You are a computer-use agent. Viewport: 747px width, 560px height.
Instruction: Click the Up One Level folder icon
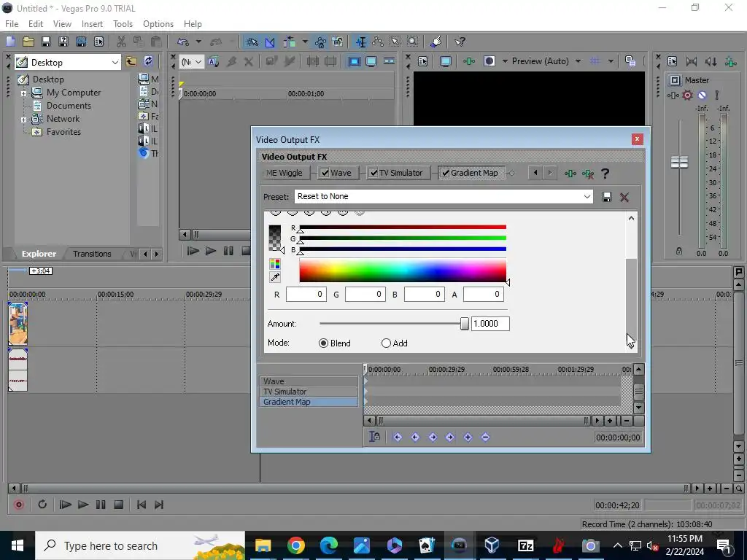pyautogui.click(x=131, y=61)
